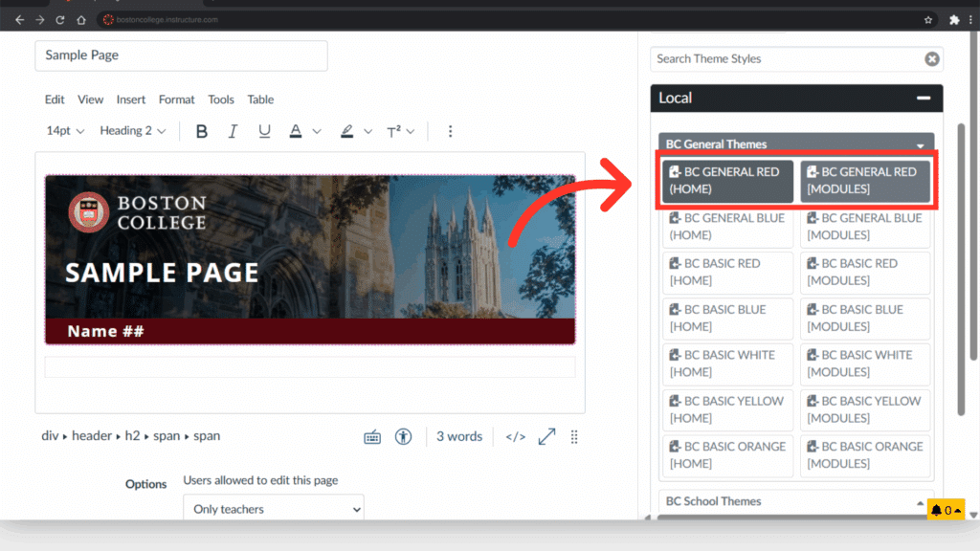Reload the page in browser
Viewport: 980px width, 551px height.
(x=60, y=20)
